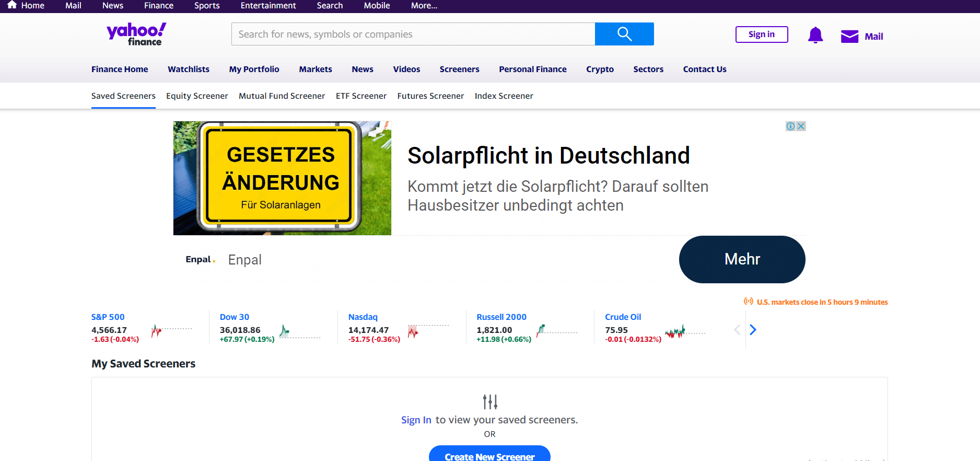This screenshot has height=461, width=980.
Task: Click the Sign In link in saved screeners
Action: 416,420
